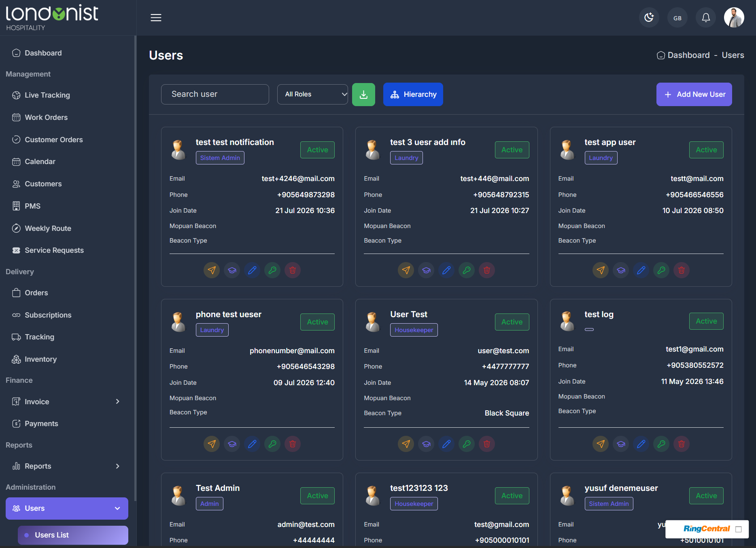Click graduation cap icon on User Test card
This screenshot has width=756, height=548.
(x=426, y=444)
